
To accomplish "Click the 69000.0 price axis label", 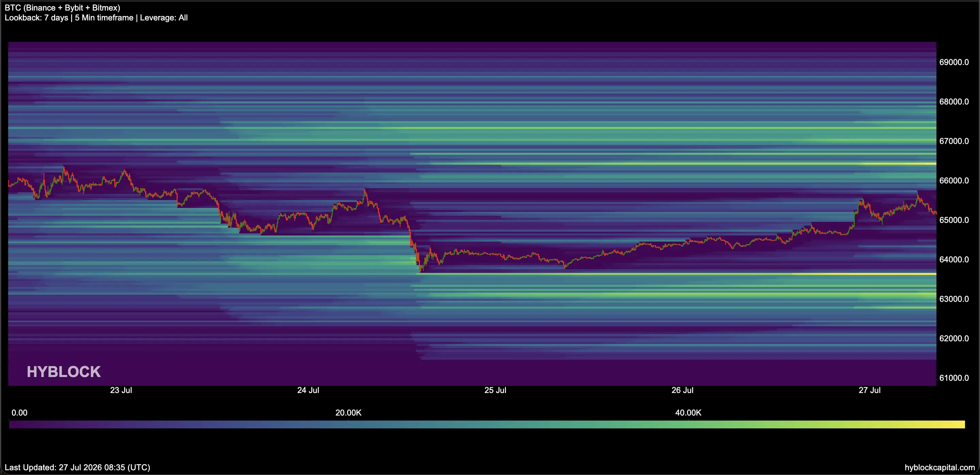I will tap(954, 62).
